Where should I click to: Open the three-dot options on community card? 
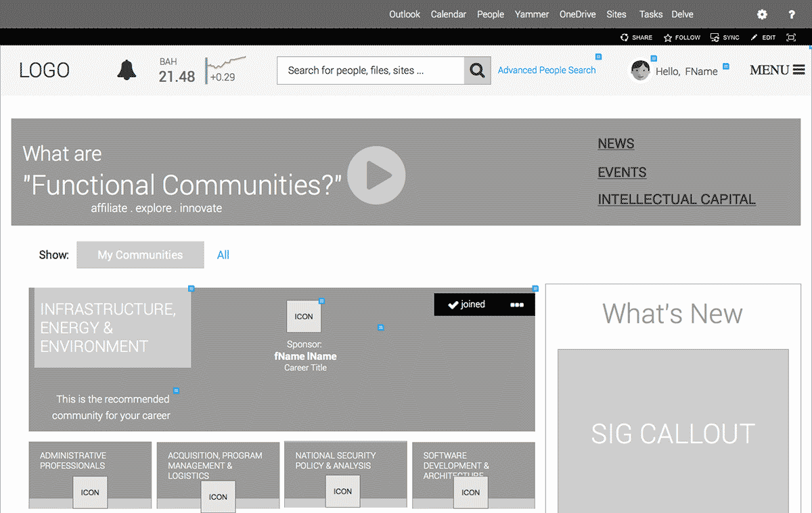point(517,305)
